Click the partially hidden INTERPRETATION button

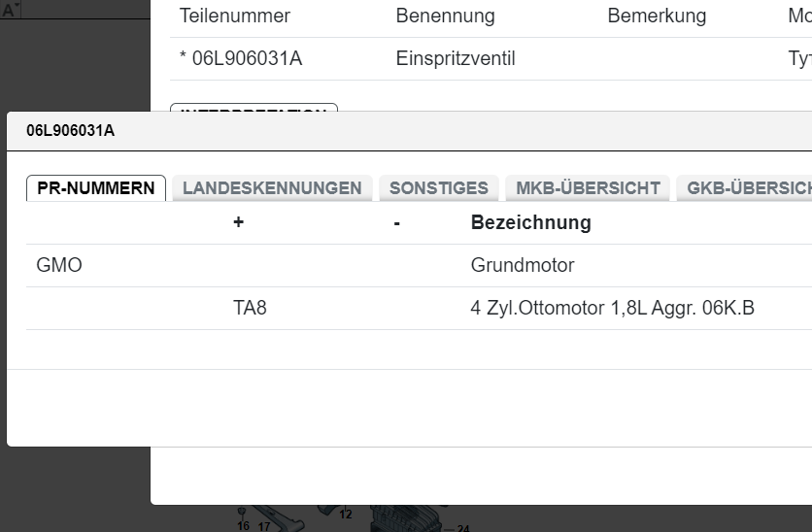click(x=254, y=108)
